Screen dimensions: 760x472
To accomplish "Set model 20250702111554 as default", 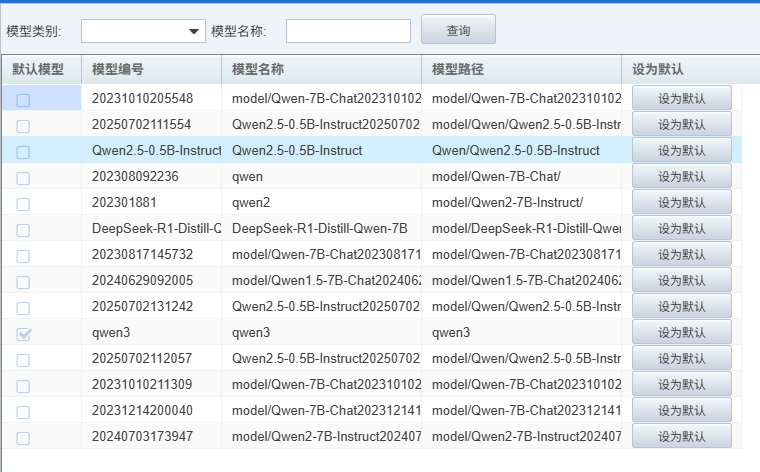I will pyautogui.click(x=681, y=125).
